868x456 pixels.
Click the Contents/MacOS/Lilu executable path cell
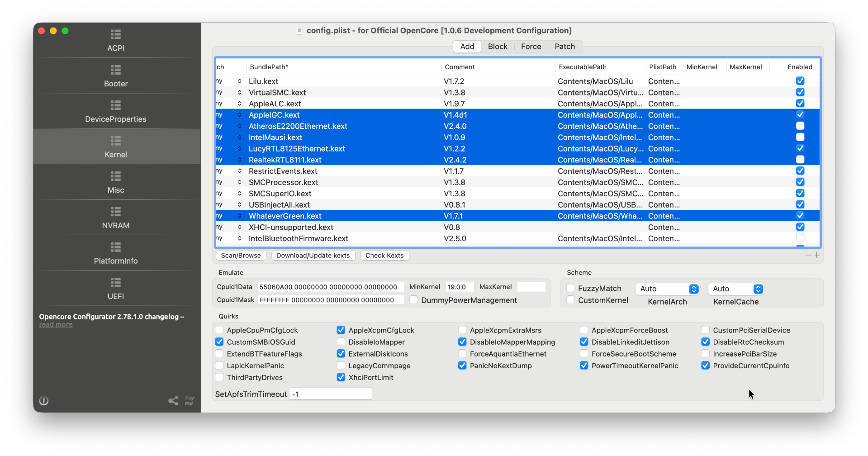coord(595,81)
